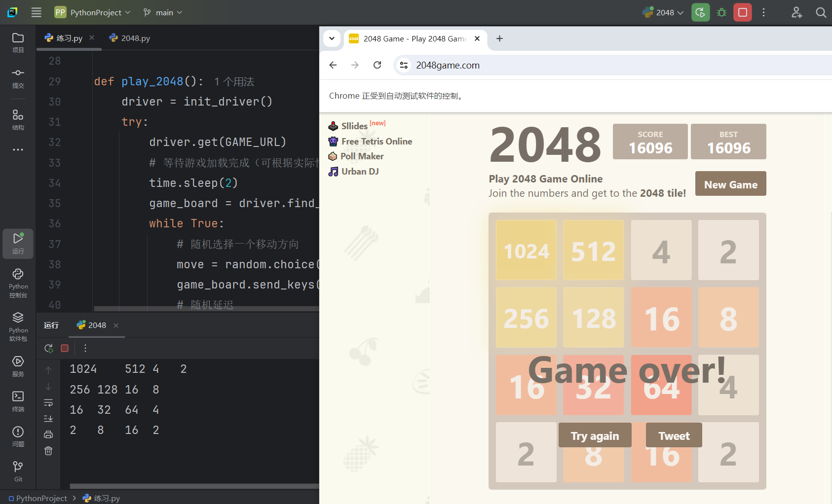Open the Project tool window (项目)

(x=18, y=42)
